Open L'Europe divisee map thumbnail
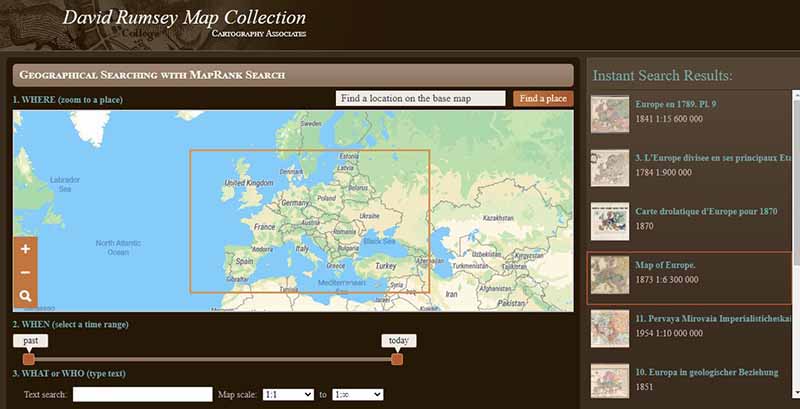Viewport: 800px width, 409px height. 610,168
